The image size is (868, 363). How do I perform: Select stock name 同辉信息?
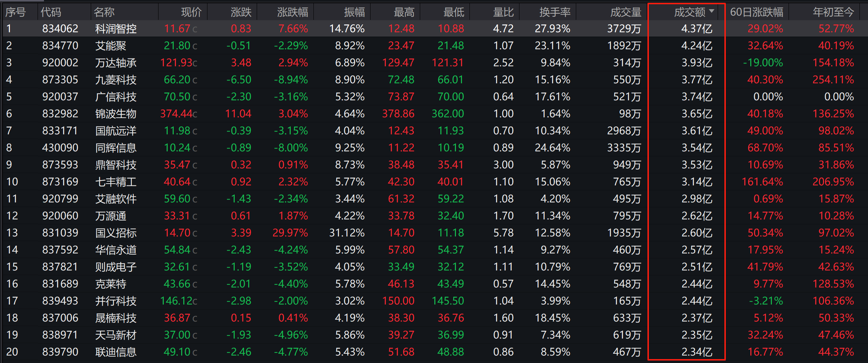tap(116, 147)
